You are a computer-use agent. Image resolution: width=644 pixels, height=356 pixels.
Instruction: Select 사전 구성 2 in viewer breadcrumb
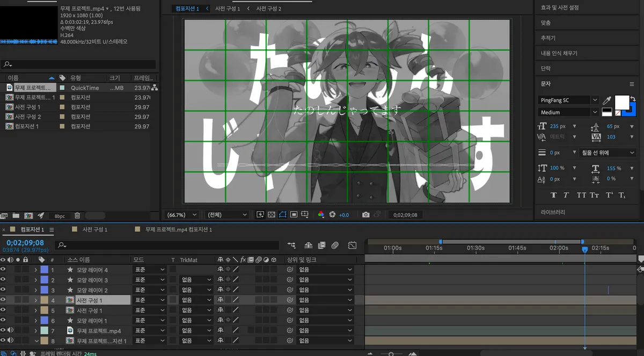269,9
